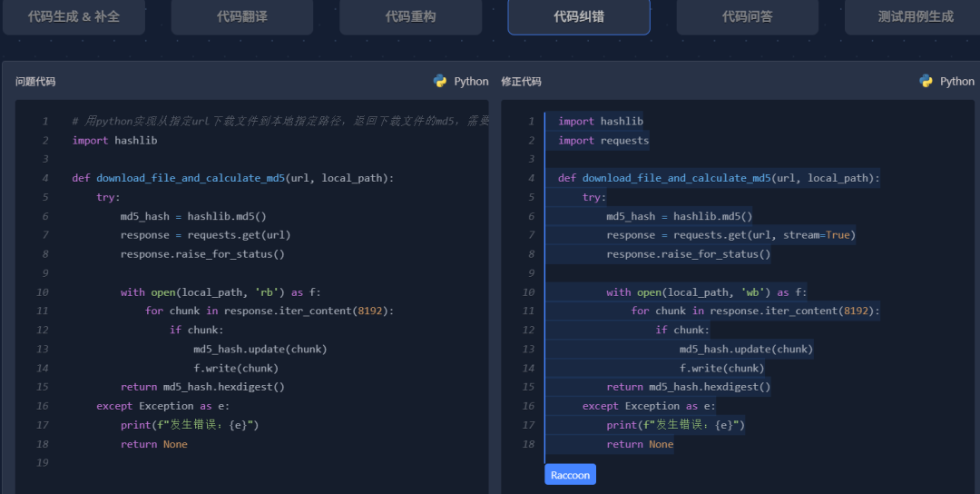The width and height of the screenshot is (980, 494).
Task: Open the 代码生成 & 补全 tab
Action: (73, 17)
